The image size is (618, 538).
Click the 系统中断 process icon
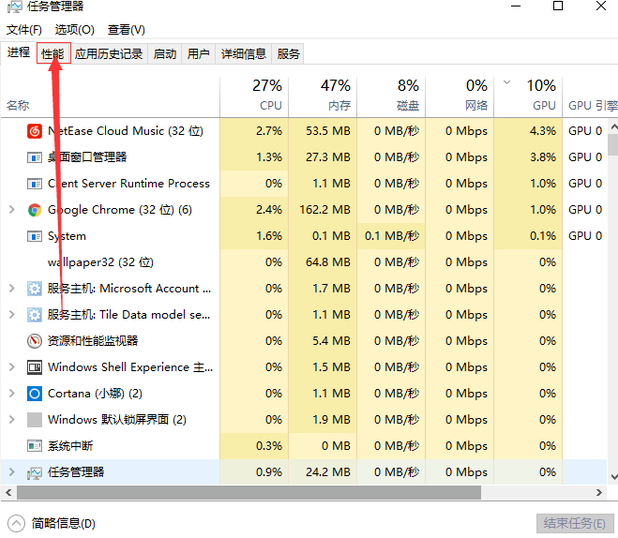point(35,446)
